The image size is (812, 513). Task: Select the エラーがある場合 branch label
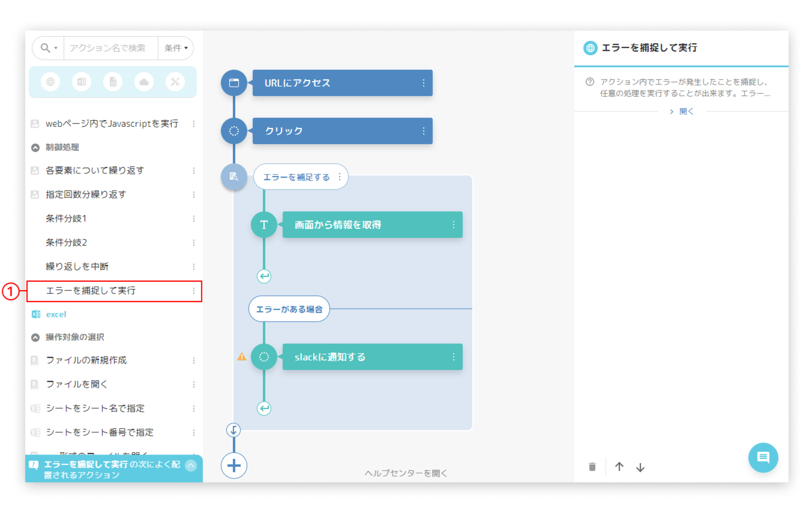pos(289,309)
